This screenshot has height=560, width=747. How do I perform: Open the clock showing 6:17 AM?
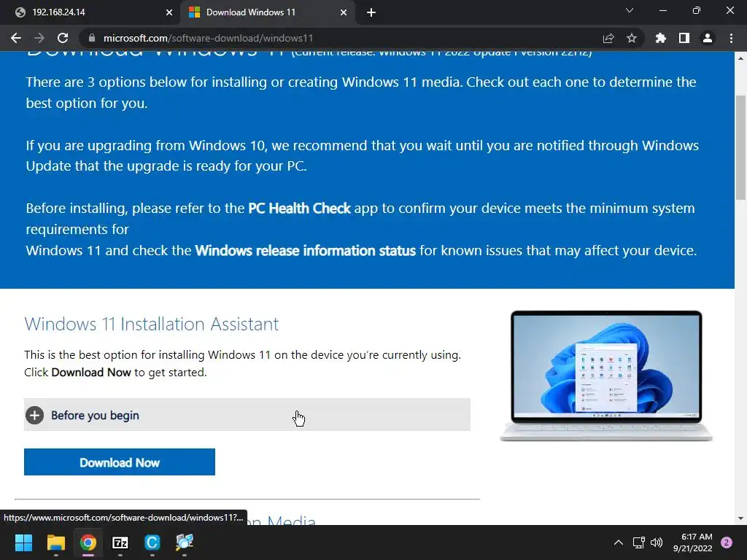pos(692,542)
